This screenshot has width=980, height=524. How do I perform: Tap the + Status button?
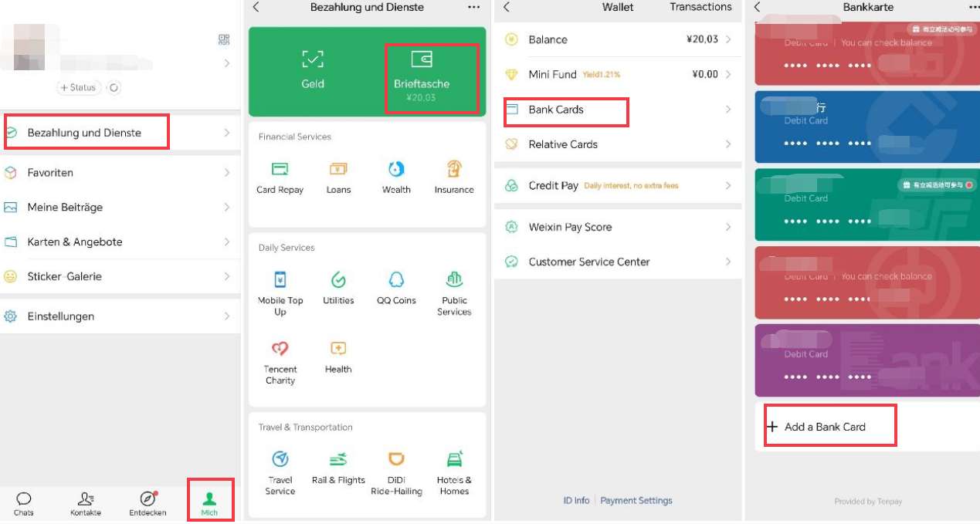tap(79, 87)
